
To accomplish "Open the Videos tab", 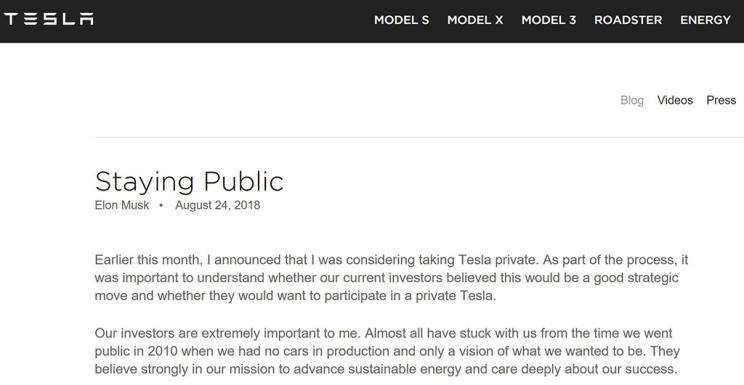I will (675, 100).
